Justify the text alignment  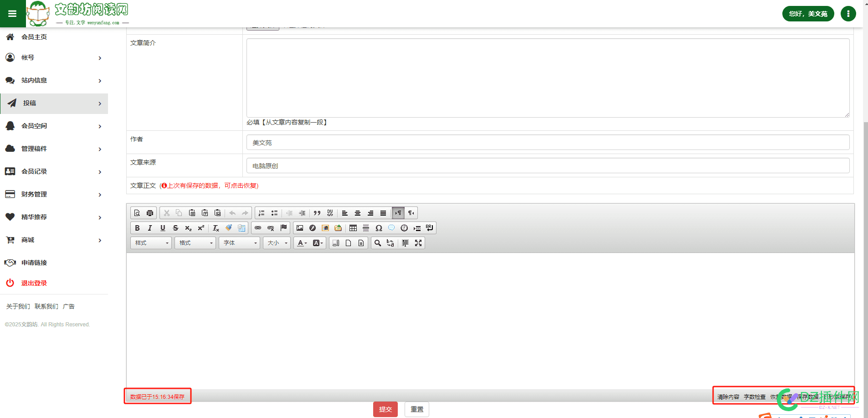tap(383, 213)
